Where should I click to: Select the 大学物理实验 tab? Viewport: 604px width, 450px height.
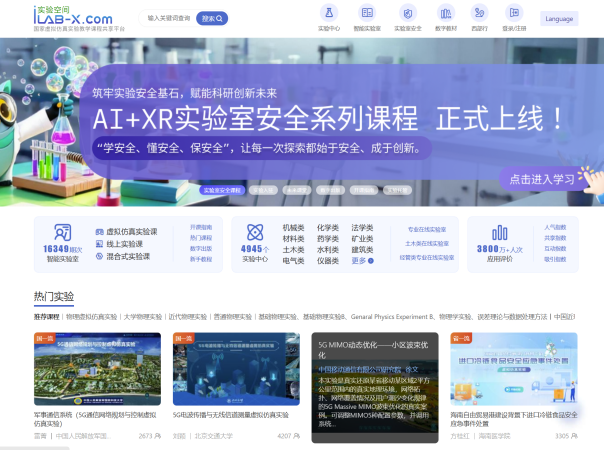143,317
